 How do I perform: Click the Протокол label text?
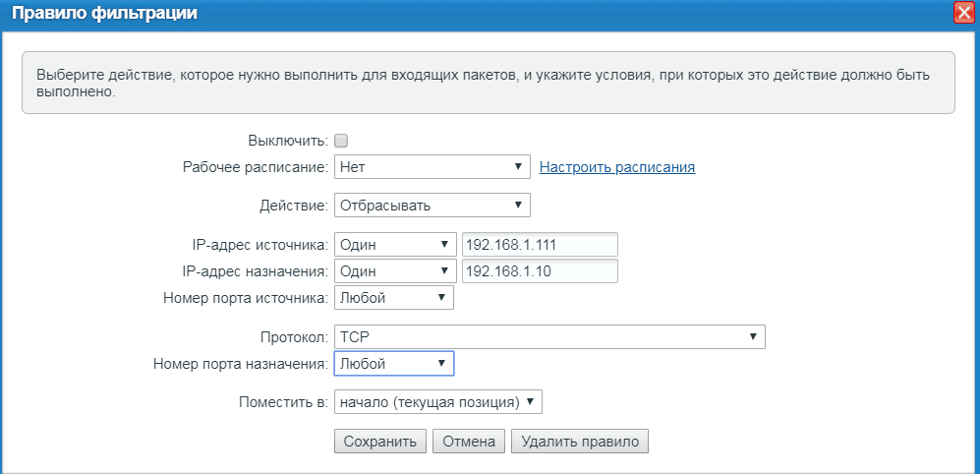pos(294,338)
